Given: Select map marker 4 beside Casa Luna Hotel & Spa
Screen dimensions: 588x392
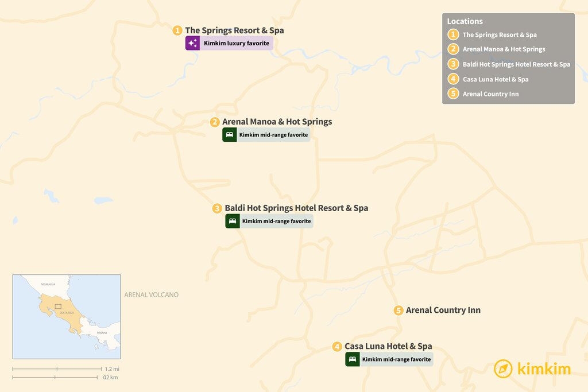Looking at the screenshot, I should 337,347.
